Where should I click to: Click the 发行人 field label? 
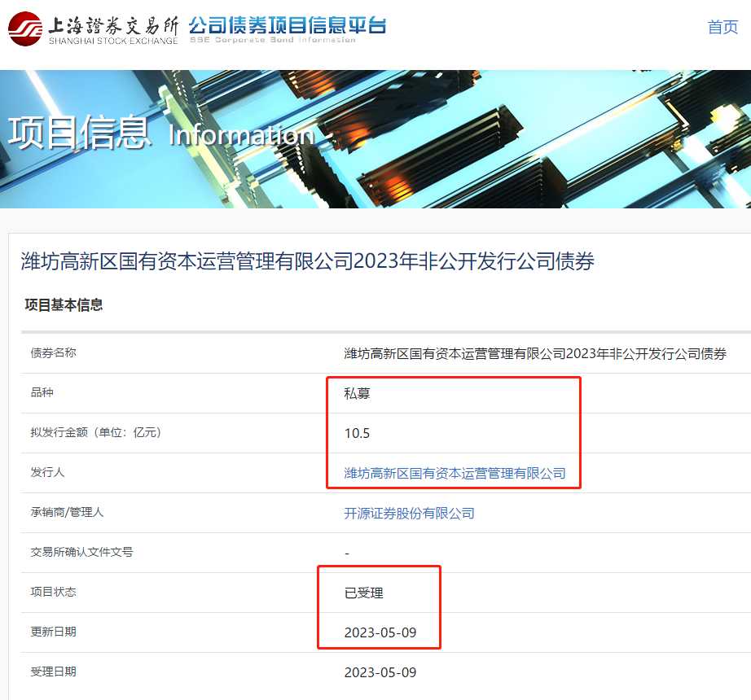[x=47, y=472]
